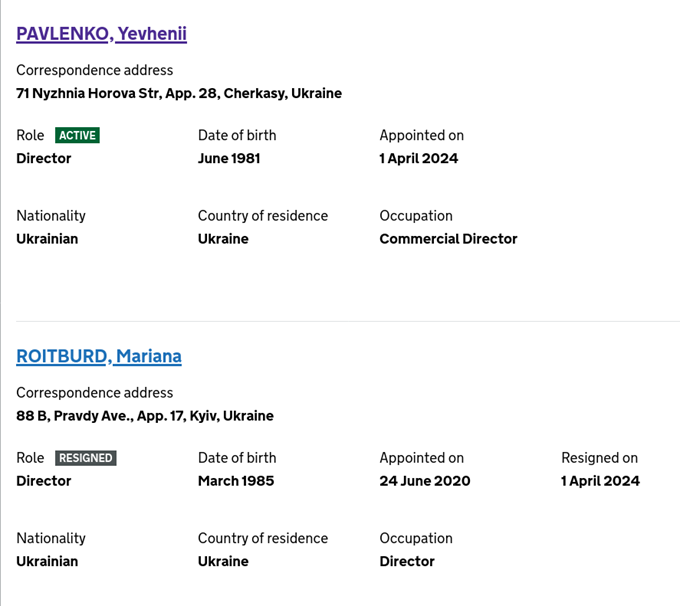Click the grey RESIGNED status badge
This screenshot has height=606, width=680.
tap(85, 458)
